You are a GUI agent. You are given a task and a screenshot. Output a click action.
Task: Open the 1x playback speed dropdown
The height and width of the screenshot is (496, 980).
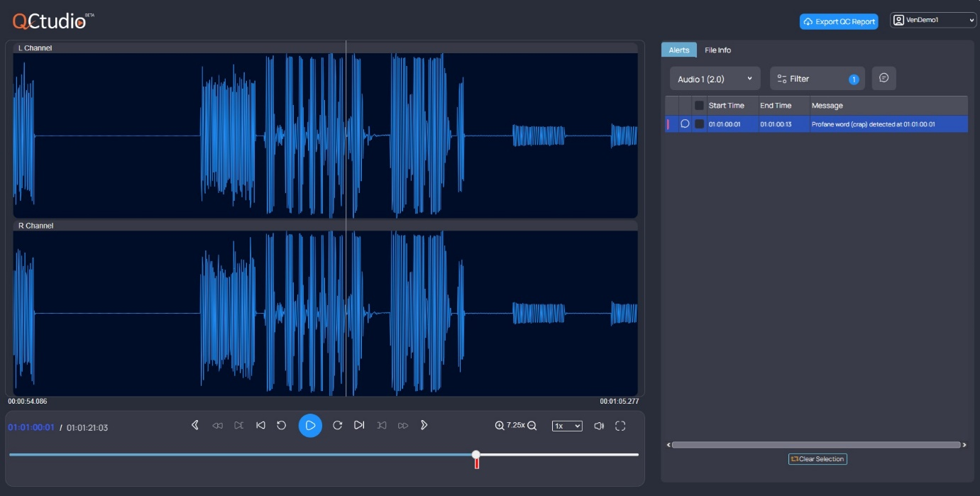[x=566, y=425]
